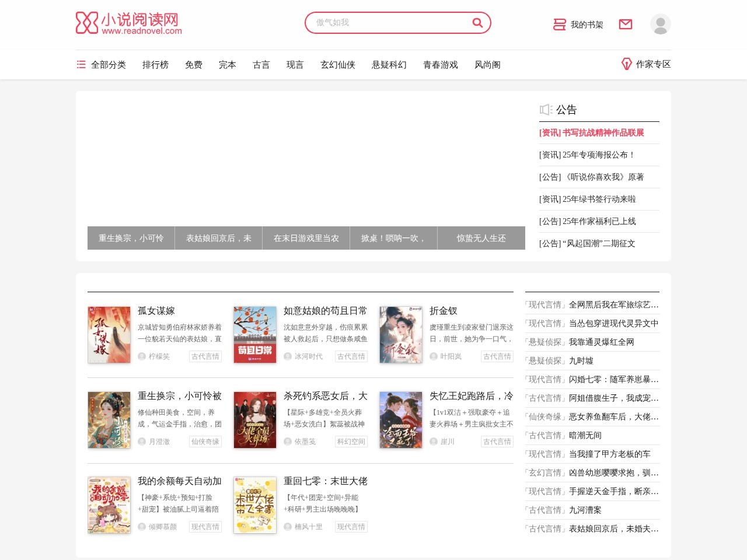Open author 柠檬笑's profile link
This screenshot has width=747, height=560.
tap(158, 356)
